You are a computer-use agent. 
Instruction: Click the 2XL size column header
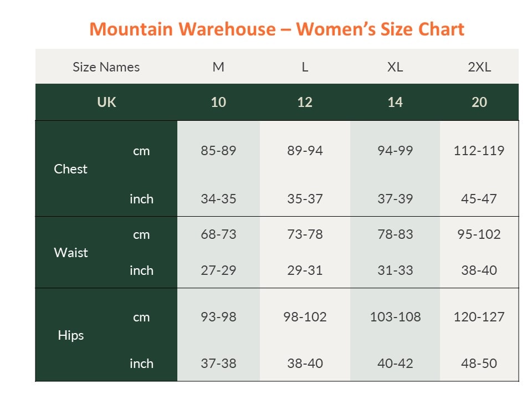click(x=479, y=67)
